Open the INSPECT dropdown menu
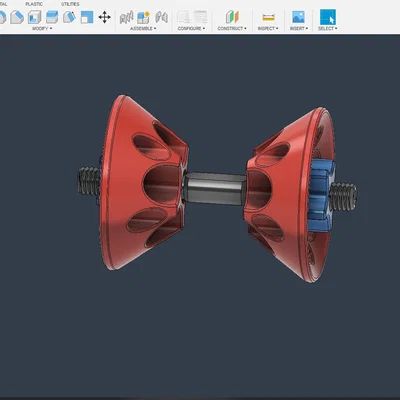The image size is (400, 400). [x=268, y=29]
